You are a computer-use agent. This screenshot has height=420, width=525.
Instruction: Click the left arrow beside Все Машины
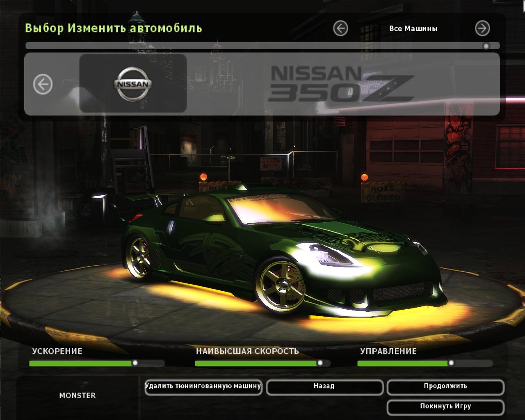pyautogui.click(x=340, y=28)
